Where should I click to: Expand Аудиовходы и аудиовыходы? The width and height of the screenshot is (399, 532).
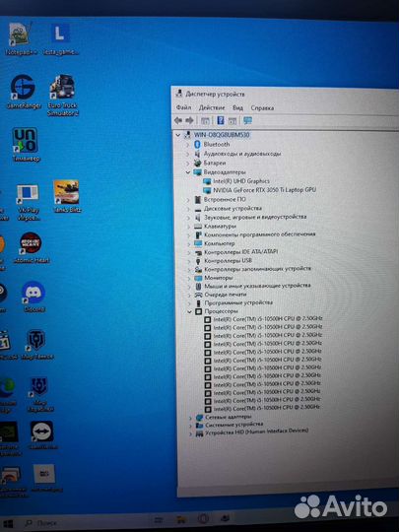(x=187, y=154)
